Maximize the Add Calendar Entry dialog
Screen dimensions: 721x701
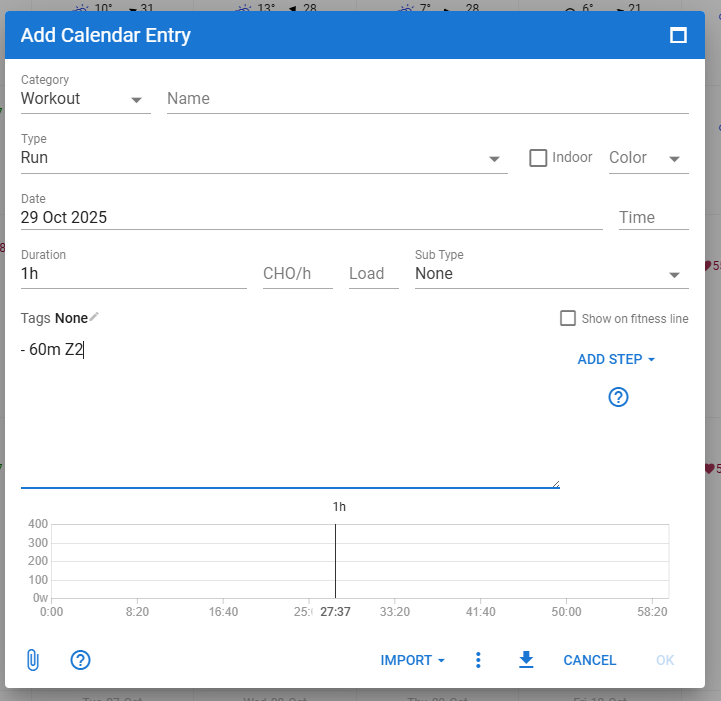[678, 36]
